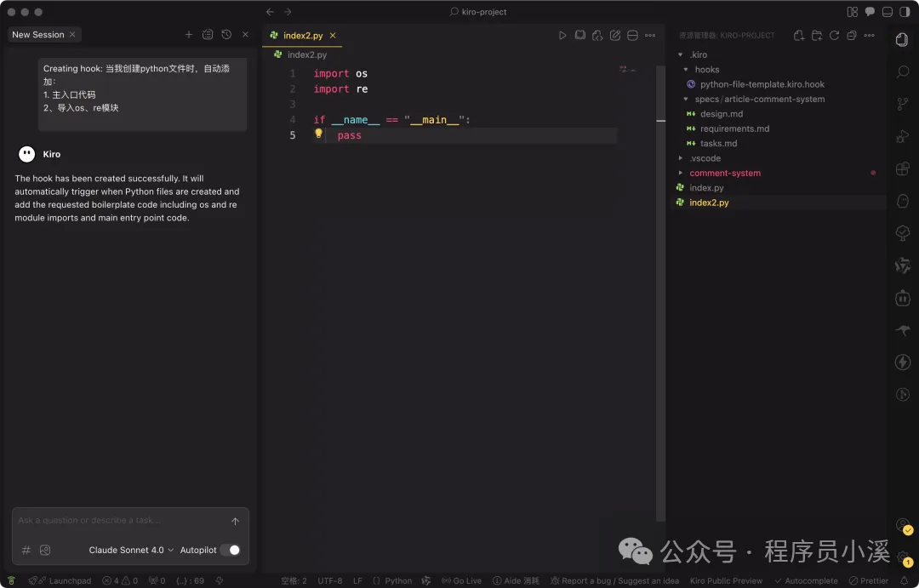
Task: Click Kiro Public Preview in status bar
Action: (x=726, y=580)
